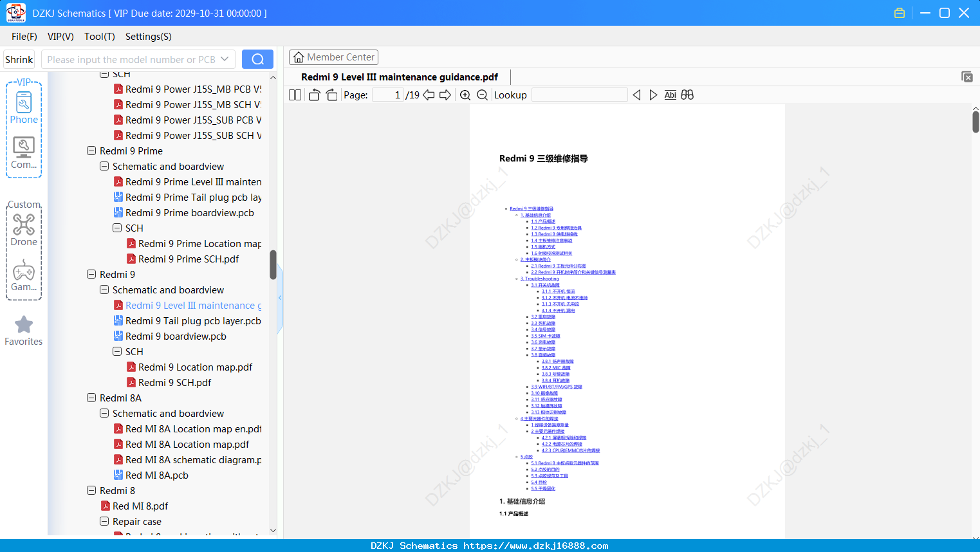Open Redmi 9 boardview.pcb
This screenshot has width=980, height=552.
tap(176, 336)
